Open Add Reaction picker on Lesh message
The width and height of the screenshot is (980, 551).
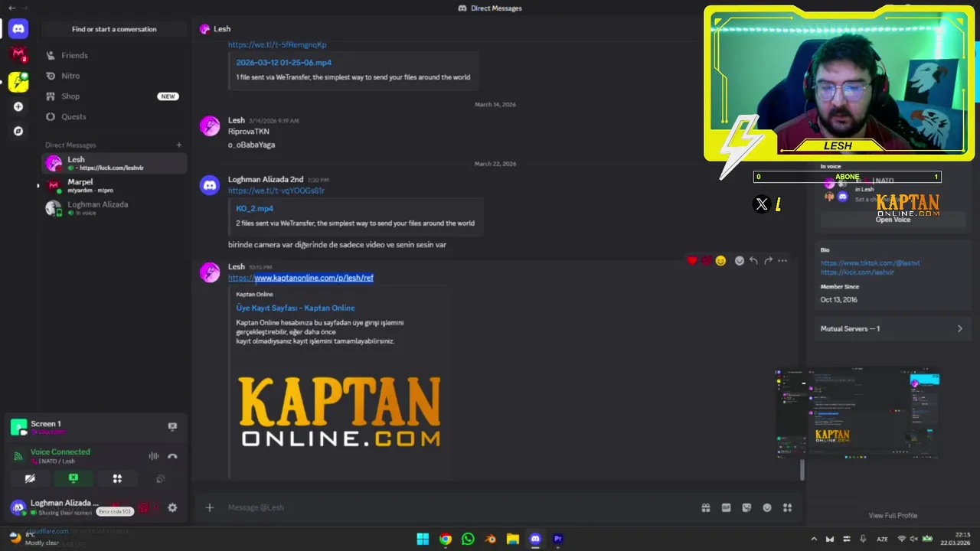(x=739, y=261)
